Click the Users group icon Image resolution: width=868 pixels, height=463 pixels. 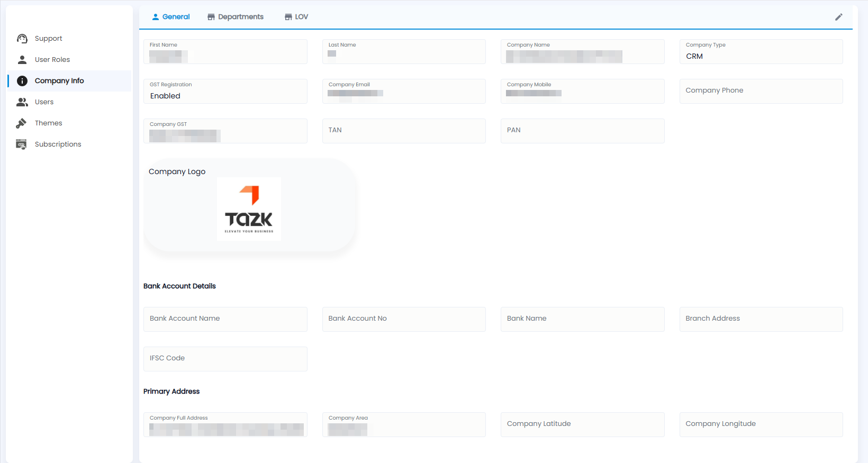click(22, 102)
